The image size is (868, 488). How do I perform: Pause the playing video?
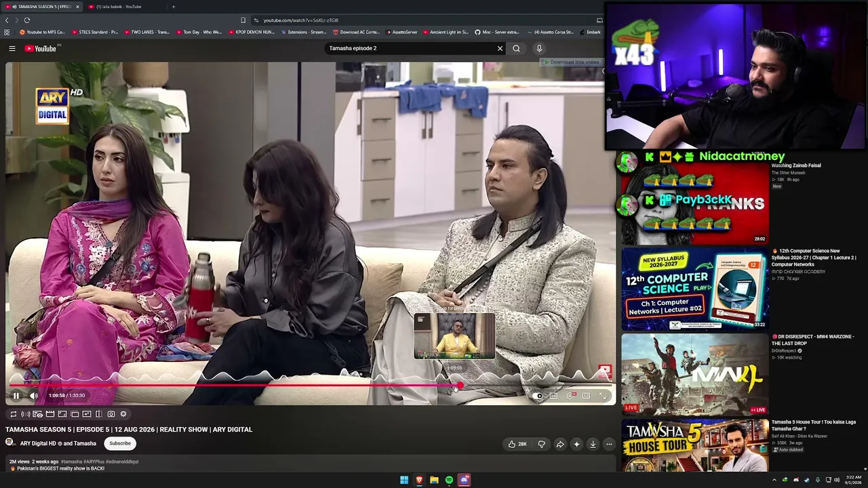pyautogui.click(x=16, y=396)
